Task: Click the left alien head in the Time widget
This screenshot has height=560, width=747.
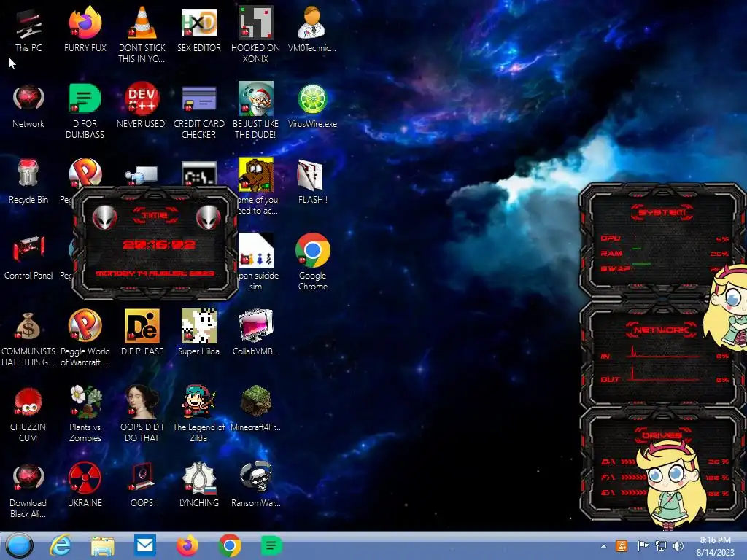Action: [104, 217]
